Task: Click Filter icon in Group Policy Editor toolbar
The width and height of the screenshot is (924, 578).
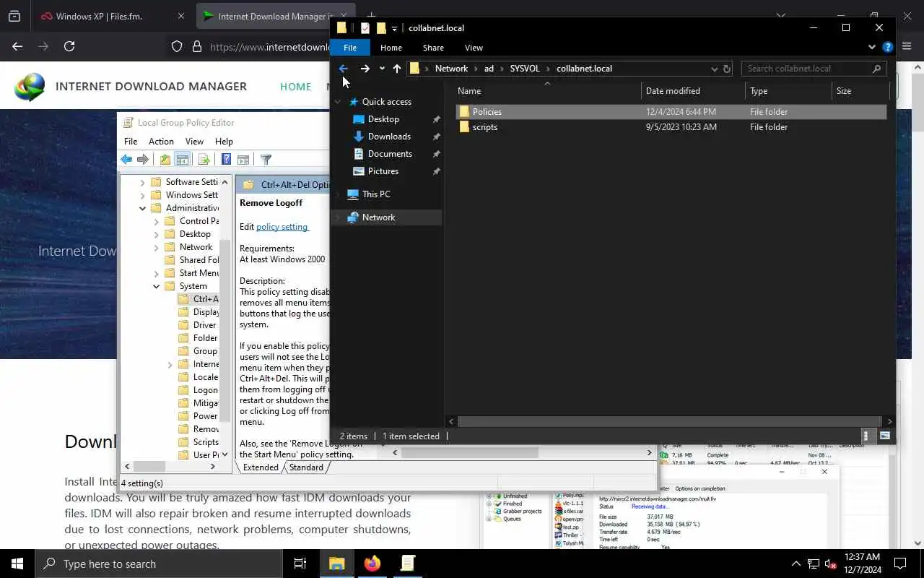Action: coord(266,160)
